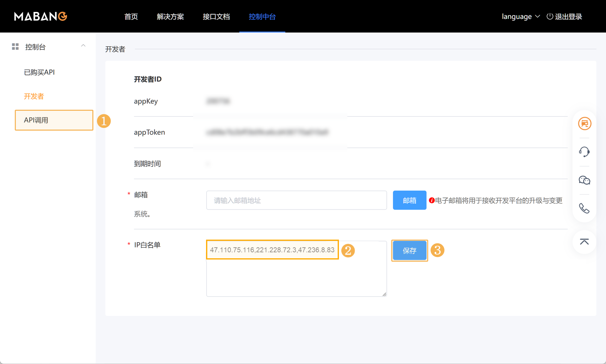Click the appToken label
This screenshot has height=364, width=606.
point(149,132)
